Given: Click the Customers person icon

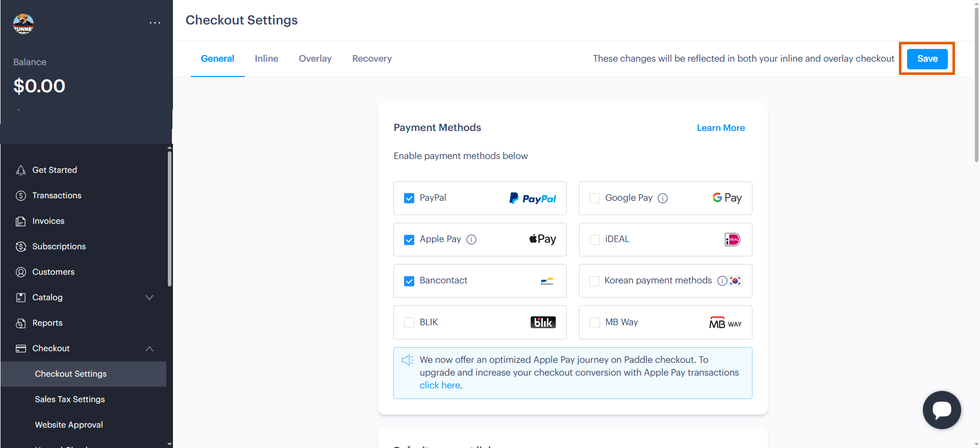Looking at the screenshot, I should pyautogui.click(x=21, y=272).
